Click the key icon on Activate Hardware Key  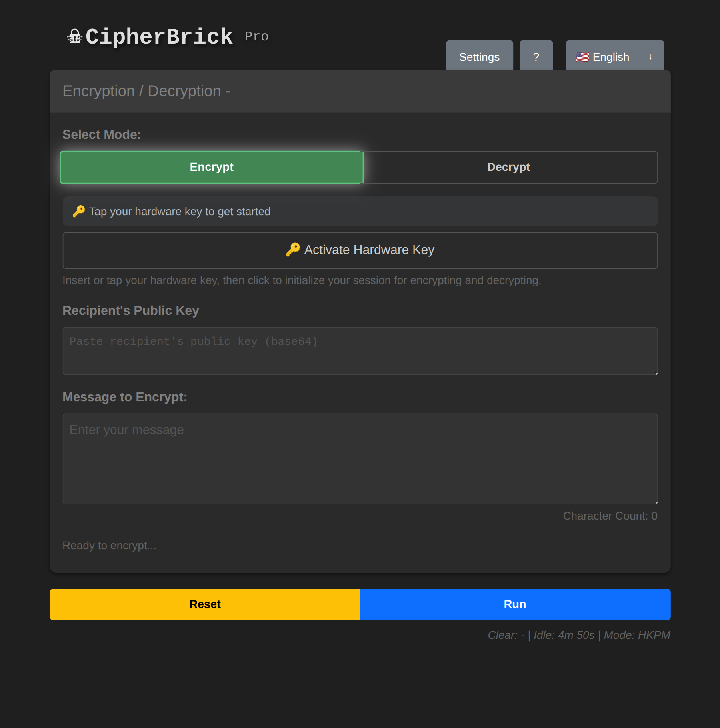[293, 250]
